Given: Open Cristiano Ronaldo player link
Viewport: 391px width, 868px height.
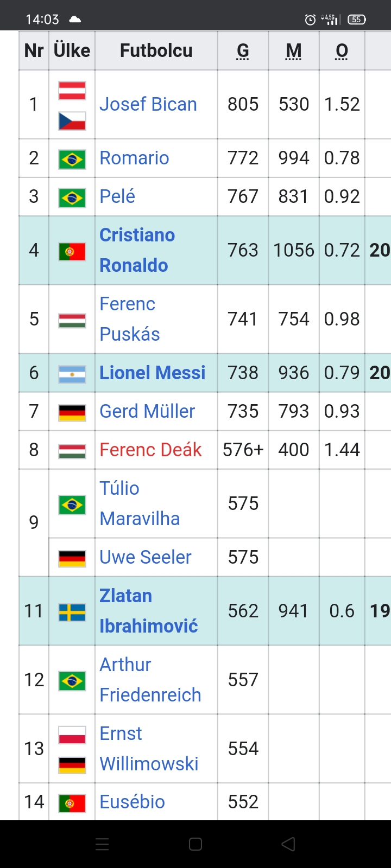Looking at the screenshot, I should click(137, 250).
